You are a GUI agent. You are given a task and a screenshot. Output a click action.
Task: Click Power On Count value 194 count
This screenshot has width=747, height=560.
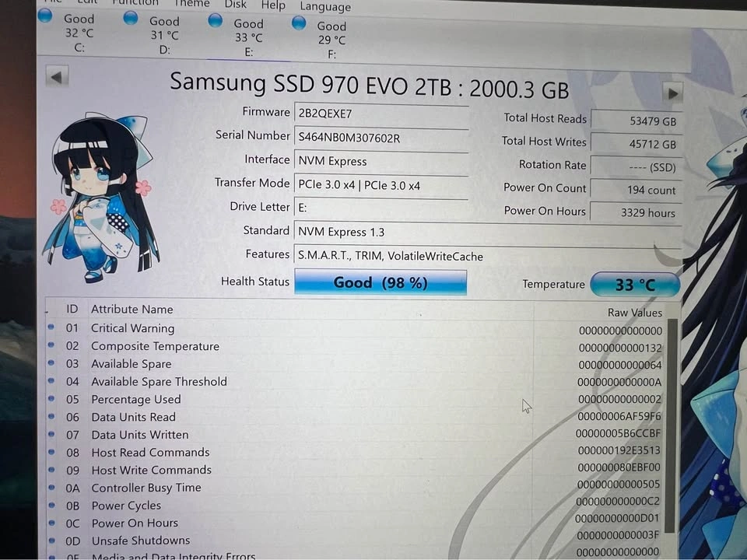[x=636, y=190]
